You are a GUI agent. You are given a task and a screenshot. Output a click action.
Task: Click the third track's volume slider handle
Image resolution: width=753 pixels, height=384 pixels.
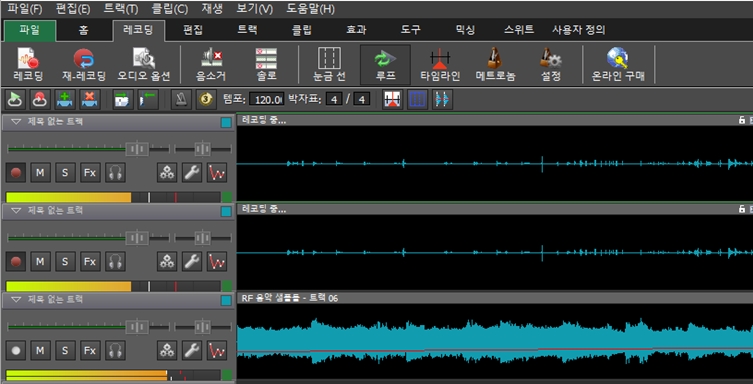click(x=137, y=327)
